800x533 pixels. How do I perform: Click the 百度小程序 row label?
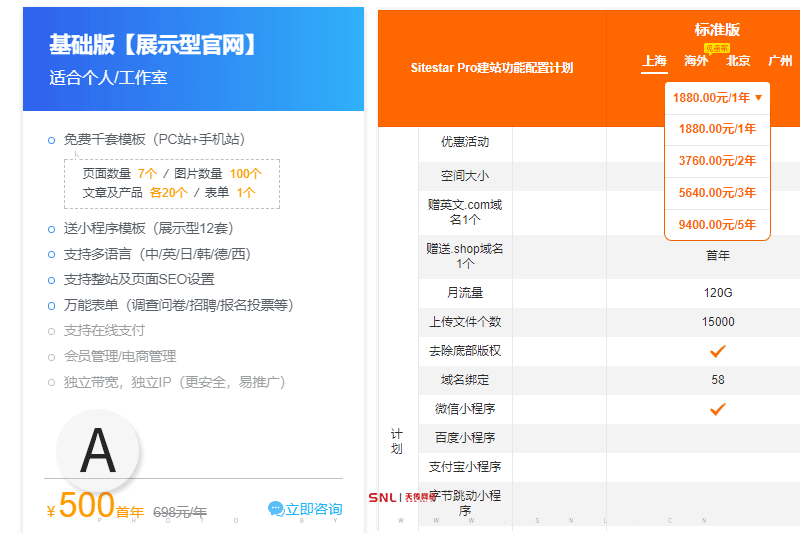(465, 438)
